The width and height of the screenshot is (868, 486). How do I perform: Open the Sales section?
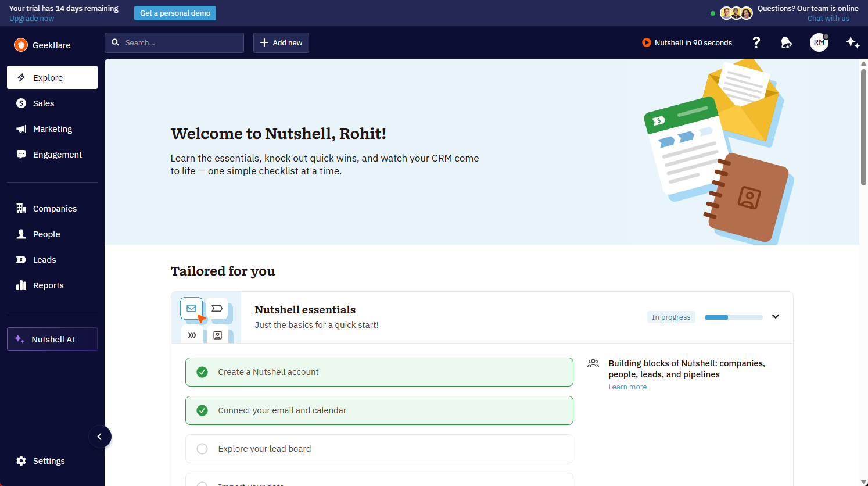click(52, 103)
